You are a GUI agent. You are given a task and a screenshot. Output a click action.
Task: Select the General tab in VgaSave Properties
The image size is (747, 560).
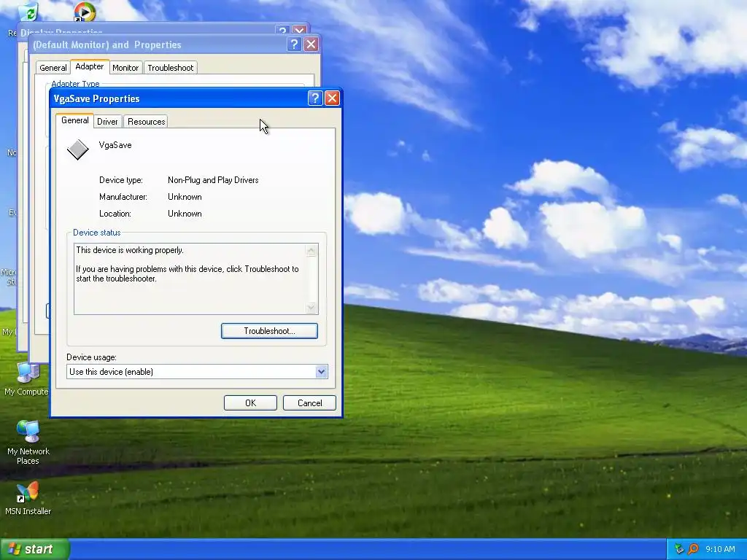[x=75, y=120]
